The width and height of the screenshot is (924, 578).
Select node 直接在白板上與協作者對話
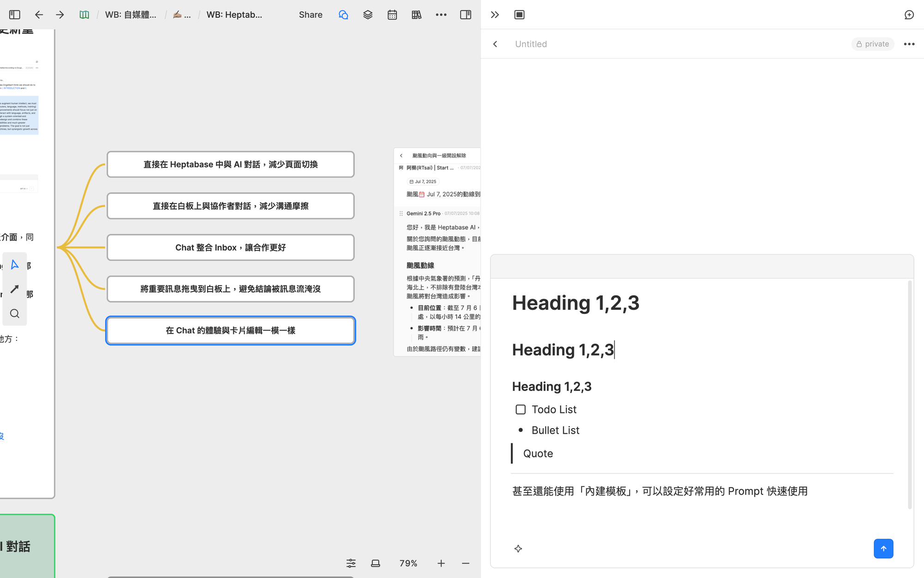pos(231,206)
